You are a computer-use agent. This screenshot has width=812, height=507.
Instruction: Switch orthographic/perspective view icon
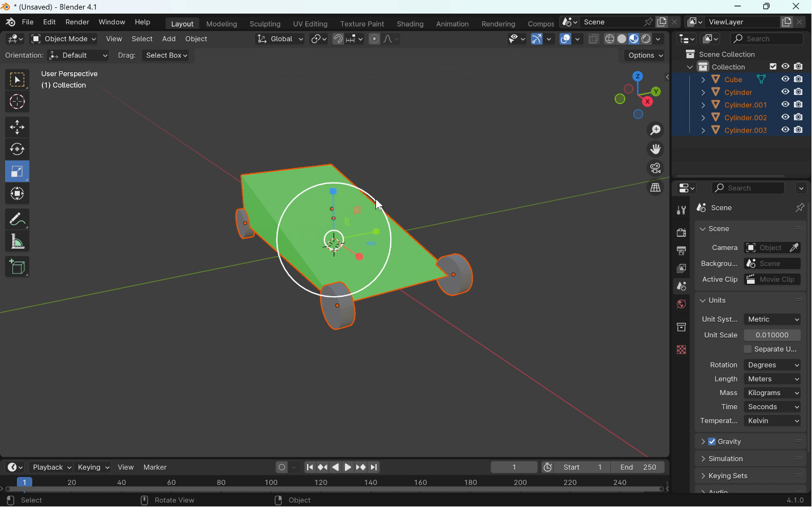(x=656, y=188)
